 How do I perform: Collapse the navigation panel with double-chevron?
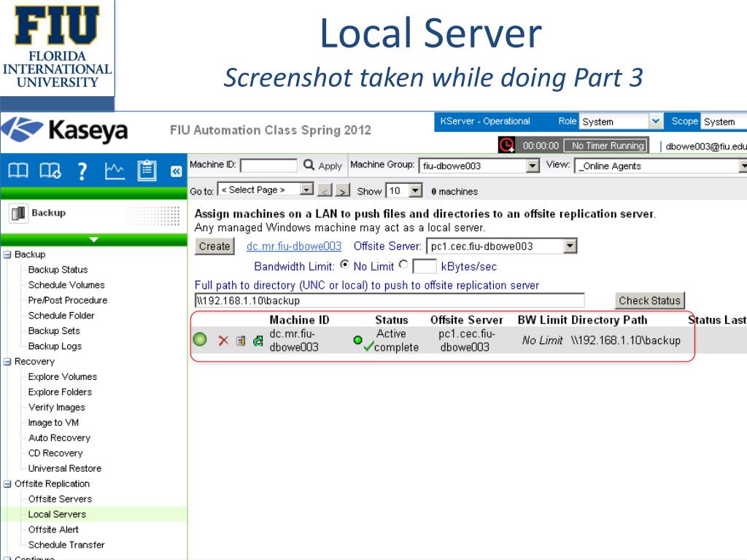tap(177, 171)
